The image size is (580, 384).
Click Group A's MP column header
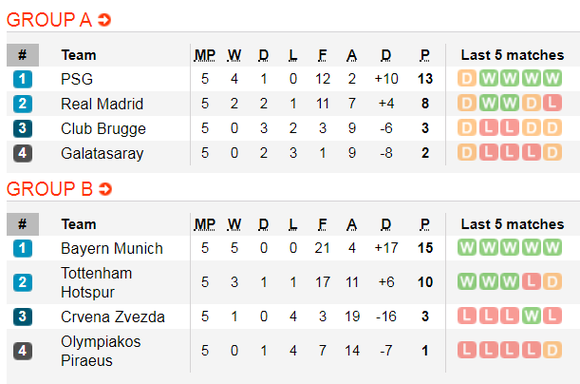tap(205, 55)
